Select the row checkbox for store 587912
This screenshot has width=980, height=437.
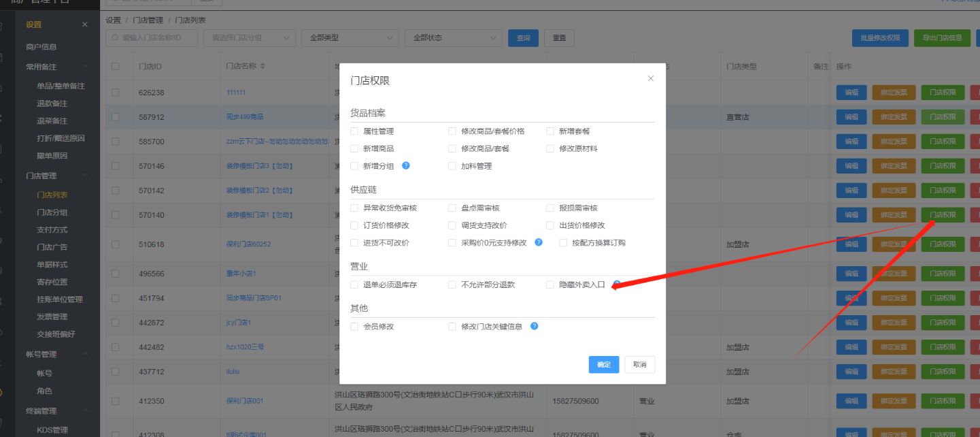click(115, 117)
